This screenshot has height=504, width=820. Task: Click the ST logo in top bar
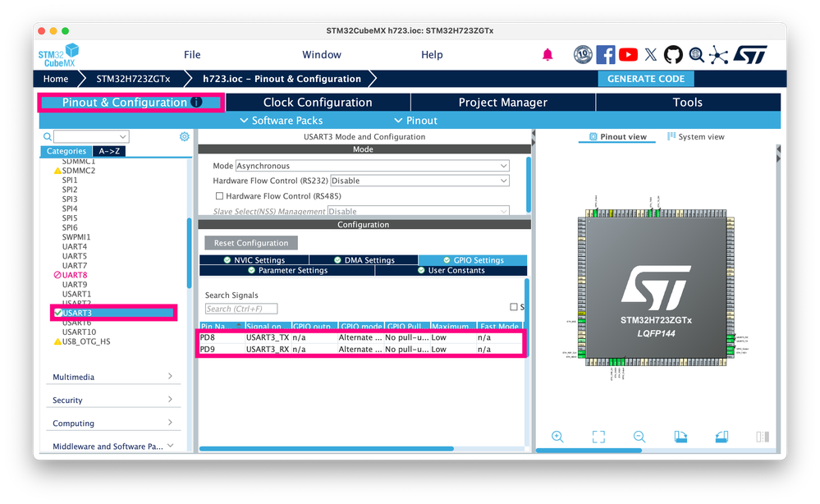pyautogui.click(x=750, y=54)
